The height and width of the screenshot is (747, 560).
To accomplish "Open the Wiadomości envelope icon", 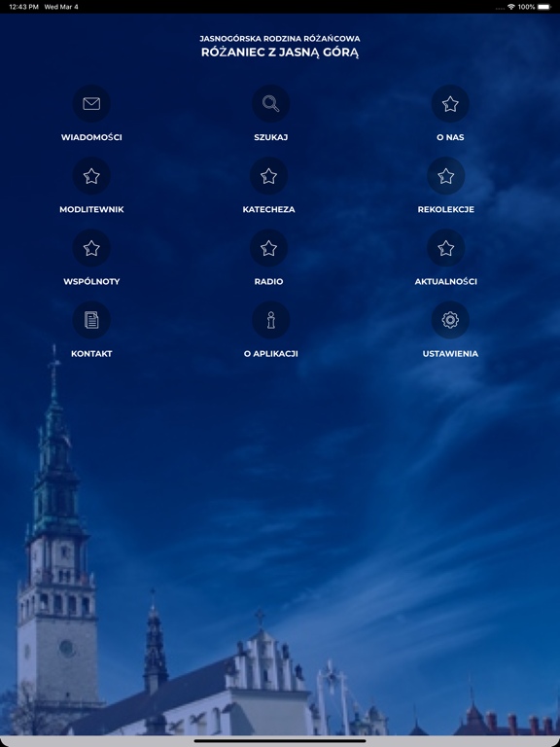I will (91, 103).
